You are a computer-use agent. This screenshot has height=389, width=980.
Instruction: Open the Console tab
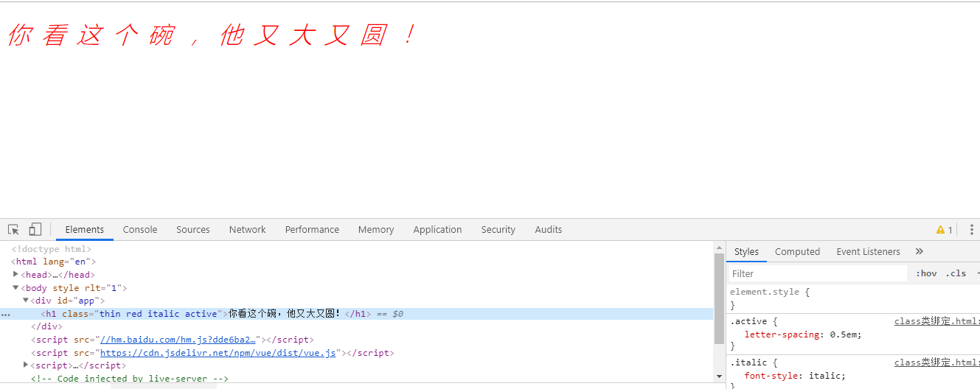(x=140, y=230)
